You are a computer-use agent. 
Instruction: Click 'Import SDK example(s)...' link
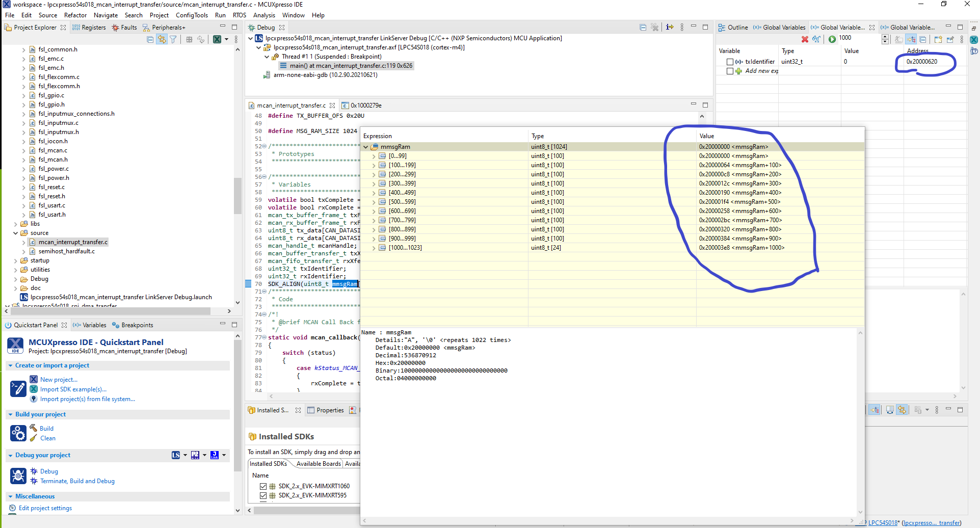(73, 389)
